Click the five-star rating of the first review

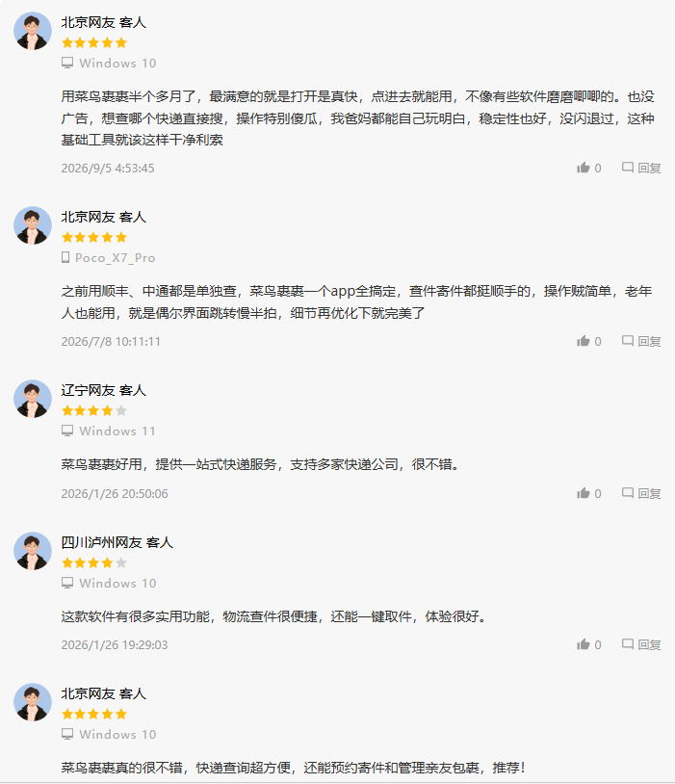94,43
